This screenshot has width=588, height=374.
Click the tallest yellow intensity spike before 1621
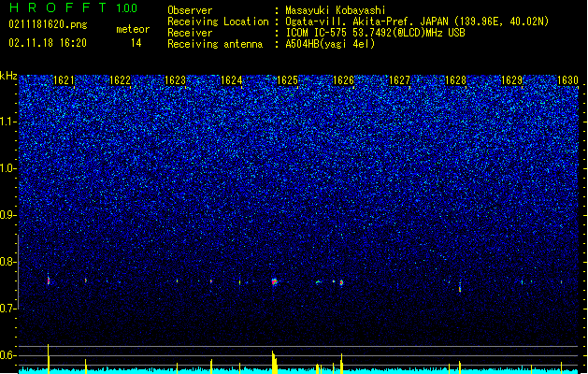point(48,358)
